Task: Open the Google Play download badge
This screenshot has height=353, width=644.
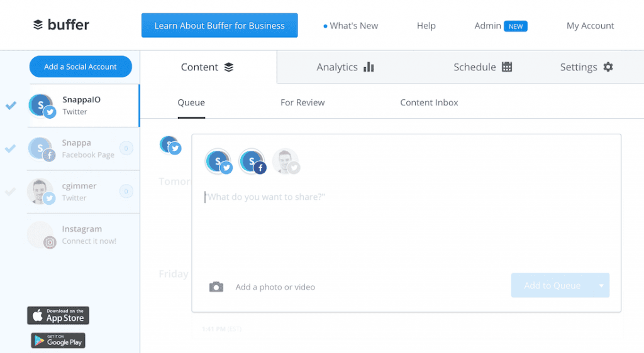Action: [58, 340]
